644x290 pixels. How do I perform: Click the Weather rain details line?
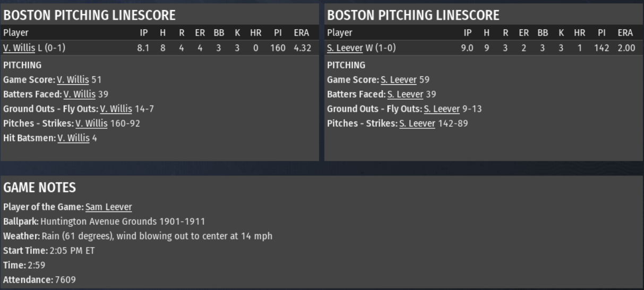(138, 236)
